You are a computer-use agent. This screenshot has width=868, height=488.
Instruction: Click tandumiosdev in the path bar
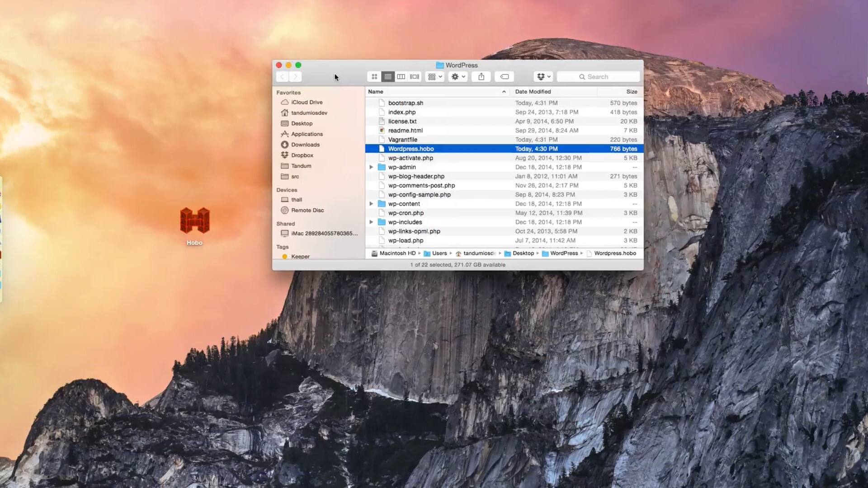[x=476, y=253]
